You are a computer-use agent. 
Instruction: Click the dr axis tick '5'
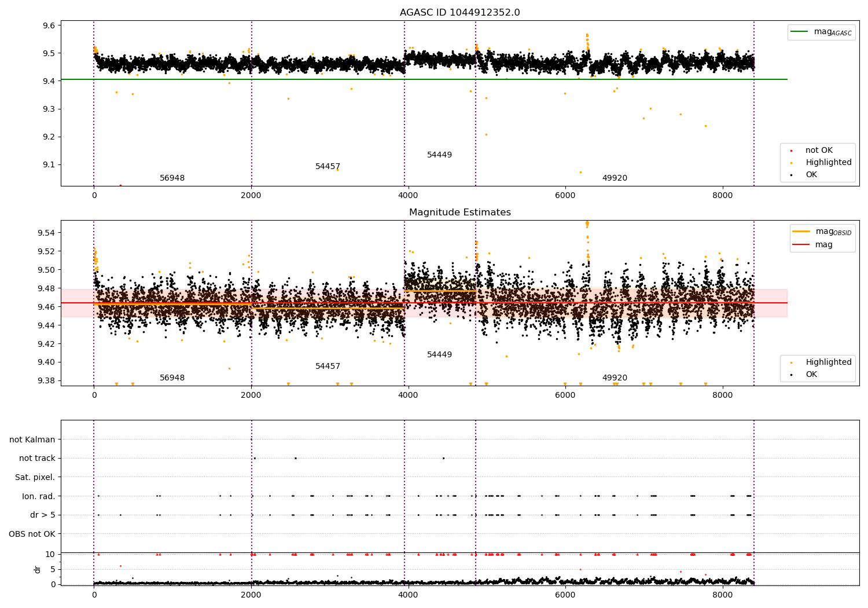pyautogui.click(x=53, y=570)
